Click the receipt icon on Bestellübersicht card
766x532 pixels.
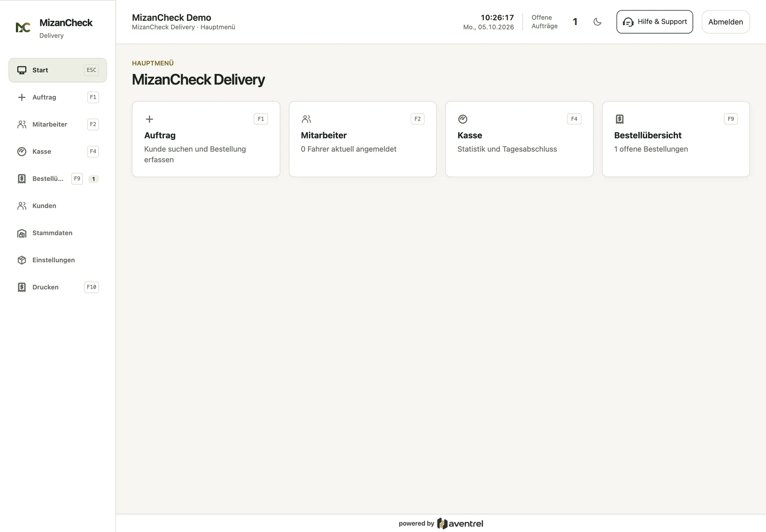tap(620, 119)
